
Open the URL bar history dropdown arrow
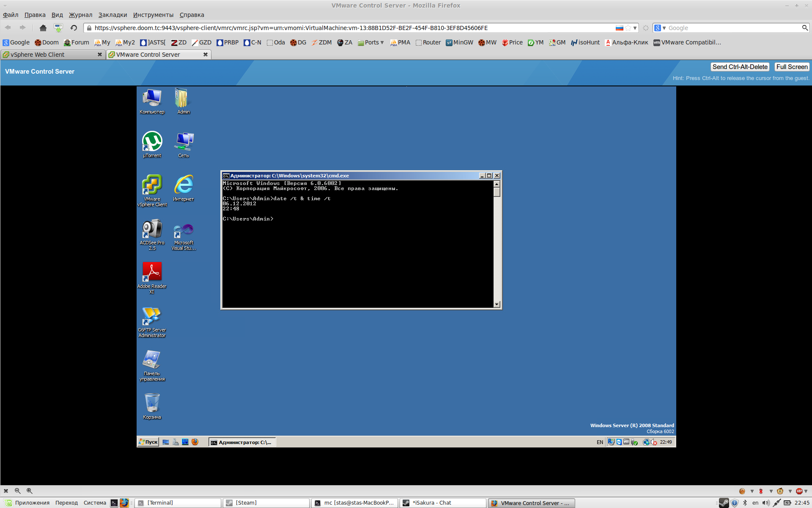[x=635, y=28]
